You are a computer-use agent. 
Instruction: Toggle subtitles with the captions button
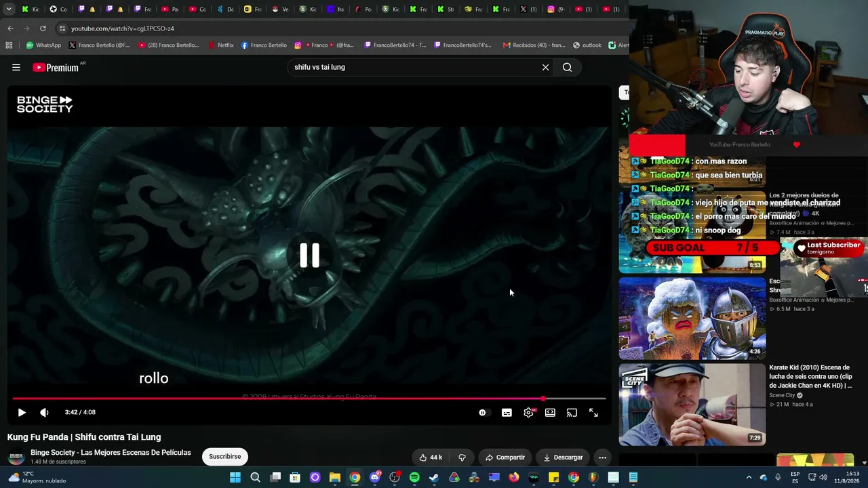tap(507, 412)
